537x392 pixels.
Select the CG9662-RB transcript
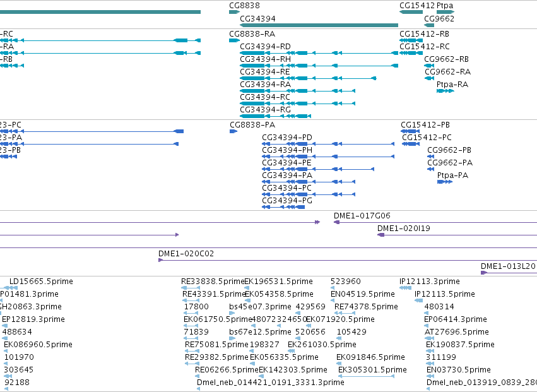(x=446, y=59)
